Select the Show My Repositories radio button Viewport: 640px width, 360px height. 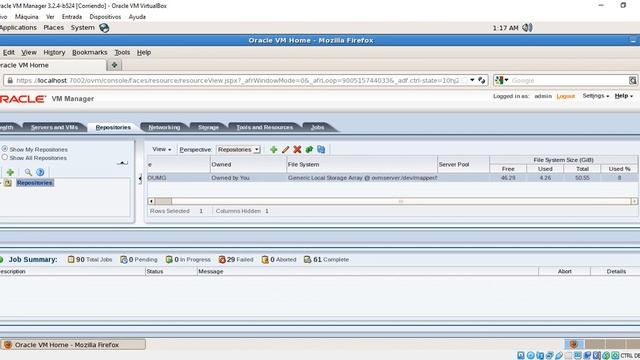[5, 149]
